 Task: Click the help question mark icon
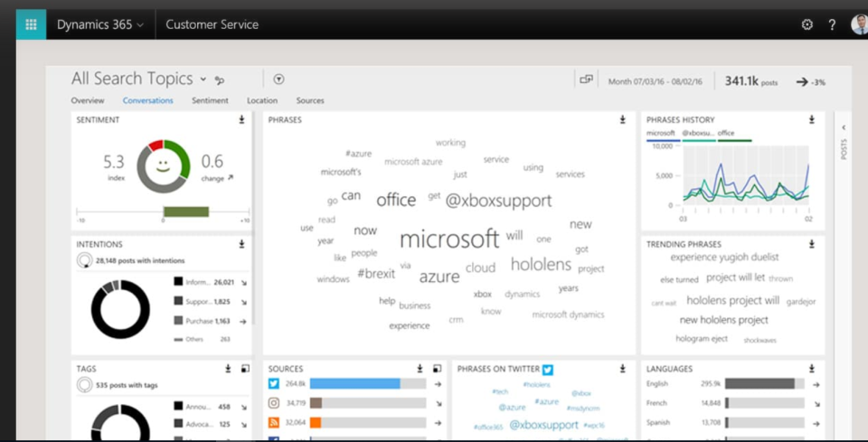point(832,24)
